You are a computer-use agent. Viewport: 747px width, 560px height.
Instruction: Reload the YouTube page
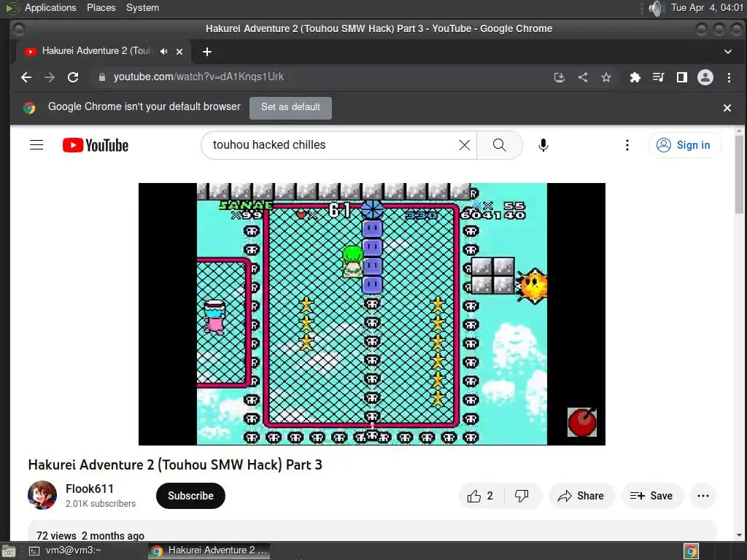click(73, 77)
